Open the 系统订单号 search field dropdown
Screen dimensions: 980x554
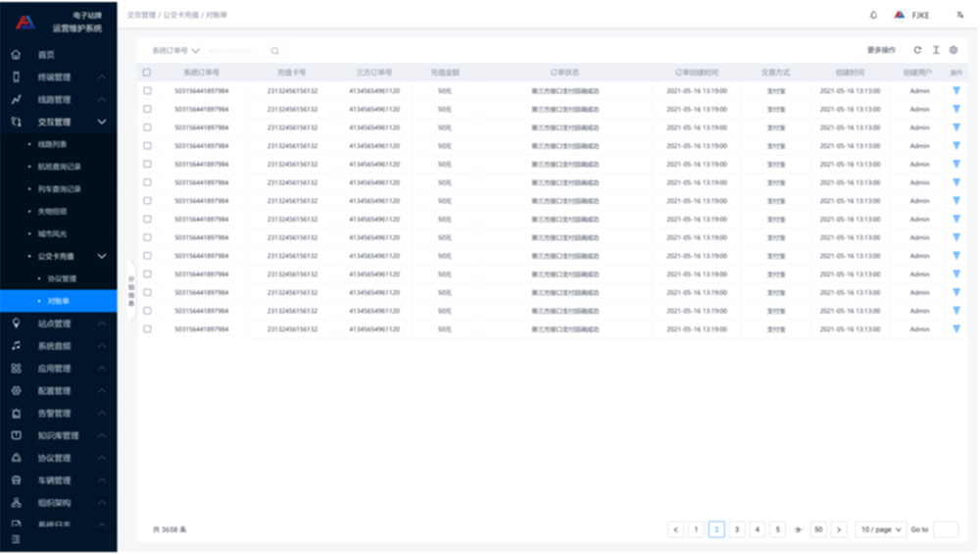click(x=175, y=51)
